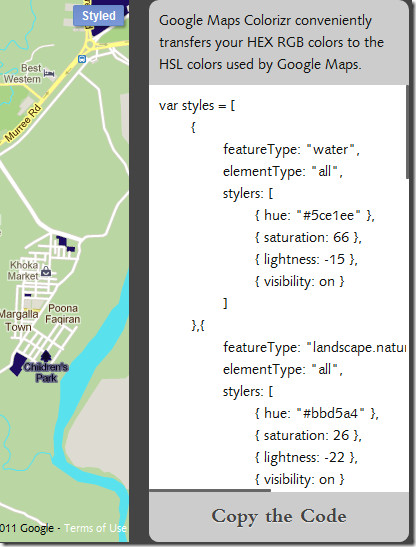This screenshot has width=416, height=547.
Task: Click the Khoka Market shopping bag icon
Action: 46,271
